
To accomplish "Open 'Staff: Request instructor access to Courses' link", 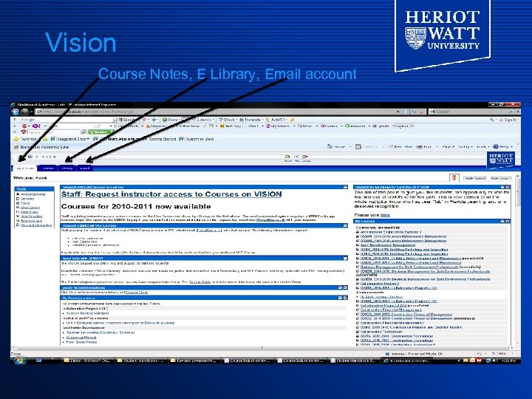I will (171, 194).
